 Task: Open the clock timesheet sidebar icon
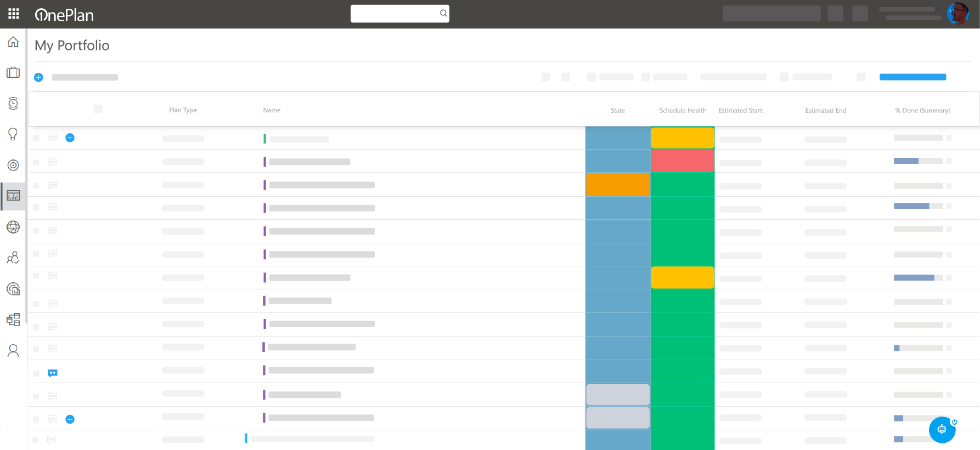point(13,103)
